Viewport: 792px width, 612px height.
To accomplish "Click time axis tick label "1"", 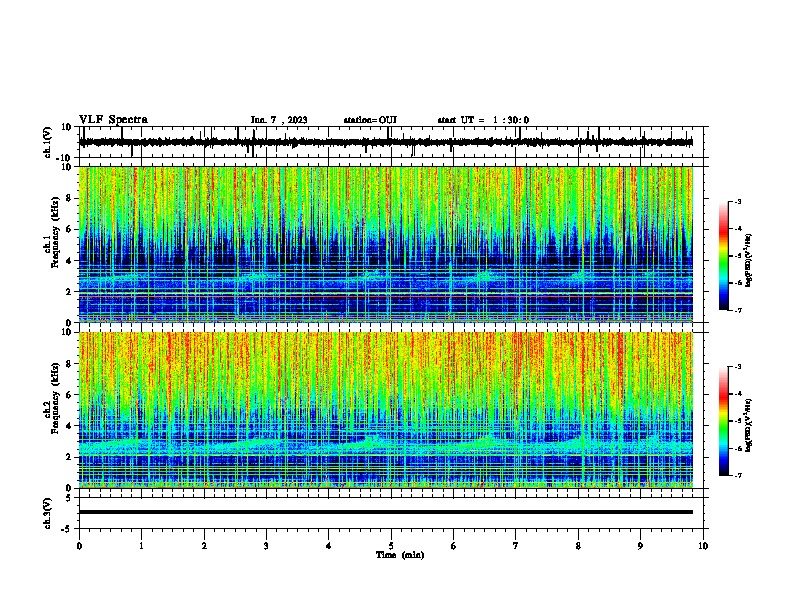I will pyautogui.click(x=141, y=546).
